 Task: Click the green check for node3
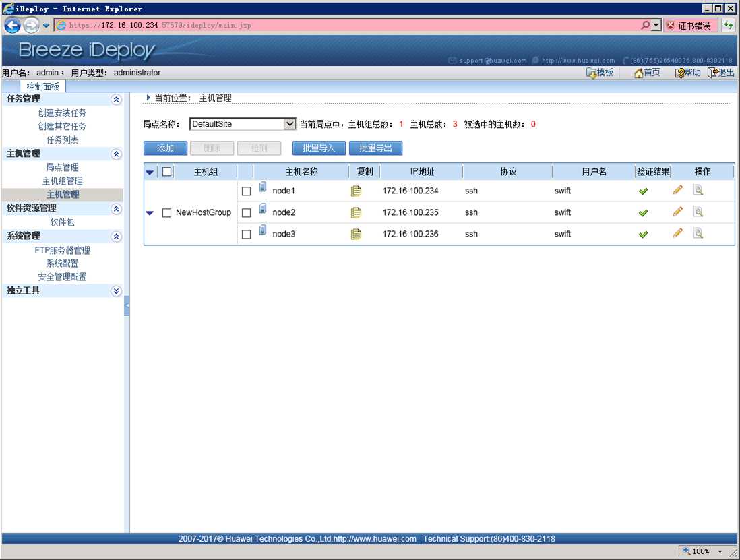[643, 235]
